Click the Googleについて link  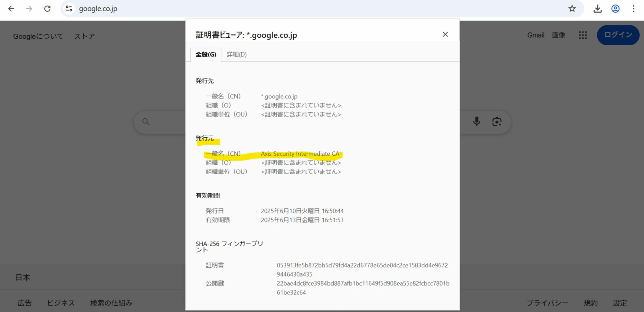(38, 36)
